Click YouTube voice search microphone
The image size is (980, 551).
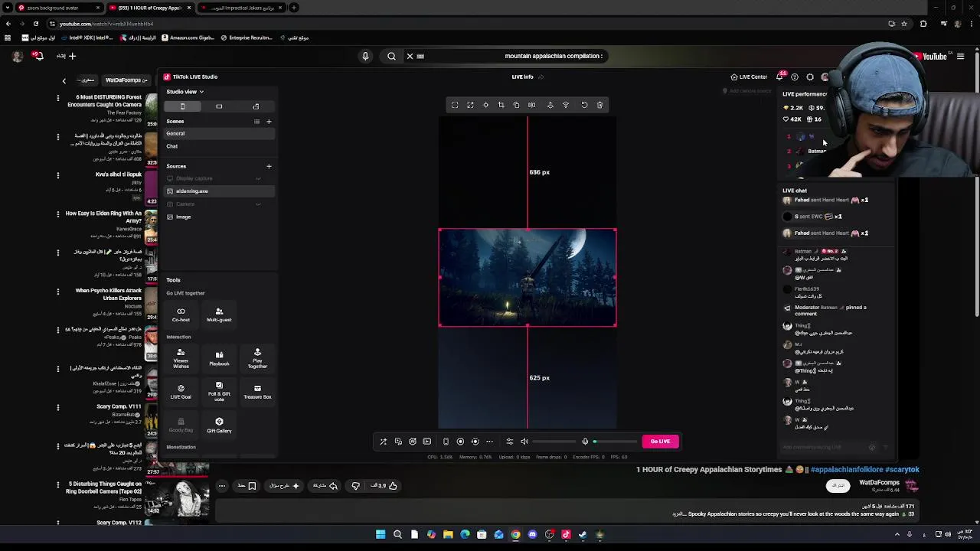[x=365, y=56]
